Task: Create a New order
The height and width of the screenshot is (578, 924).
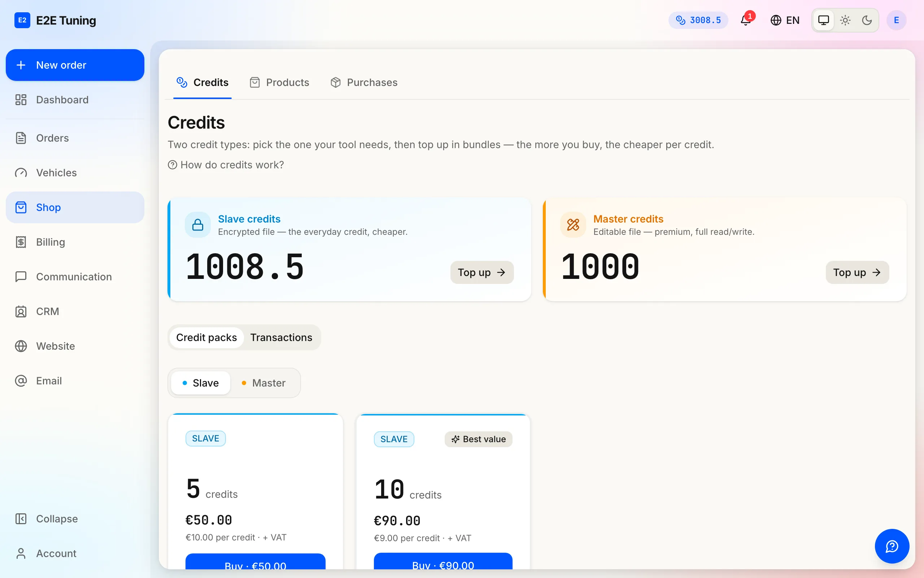Action: pos(75,65)
